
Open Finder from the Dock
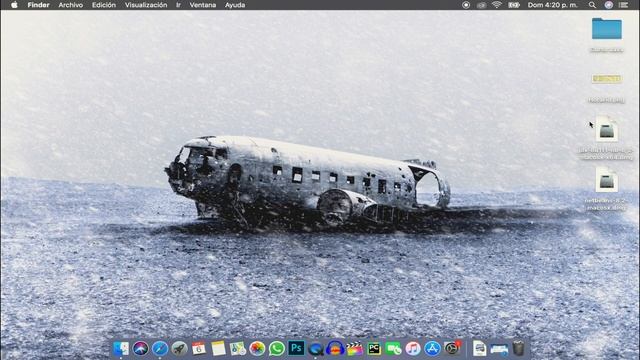tap(121, 349)
